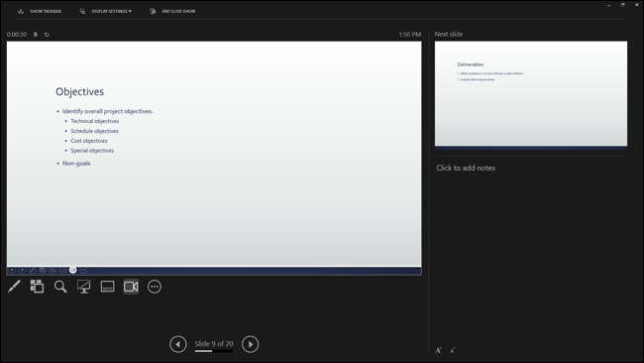Toggle the camera feed icon
644x363 pixels.
point(131,287)
